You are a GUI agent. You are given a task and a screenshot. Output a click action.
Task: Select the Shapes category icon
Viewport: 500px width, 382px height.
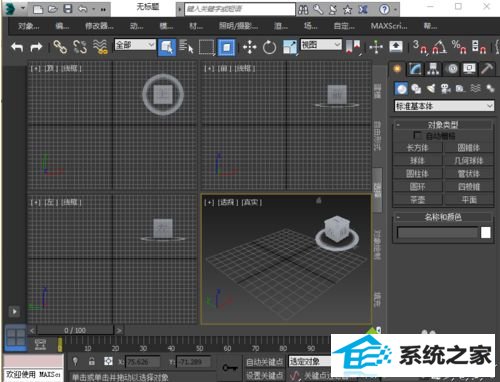[x=416, y=89]
